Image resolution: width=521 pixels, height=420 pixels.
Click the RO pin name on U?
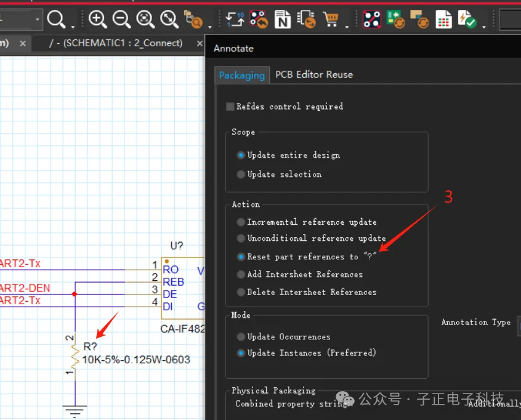click(x=171, y=270)
